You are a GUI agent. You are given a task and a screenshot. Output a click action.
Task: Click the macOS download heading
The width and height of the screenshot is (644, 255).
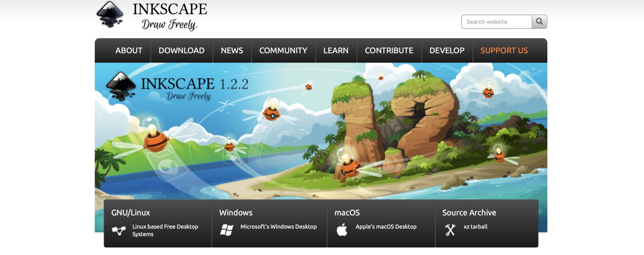(347, 213)
